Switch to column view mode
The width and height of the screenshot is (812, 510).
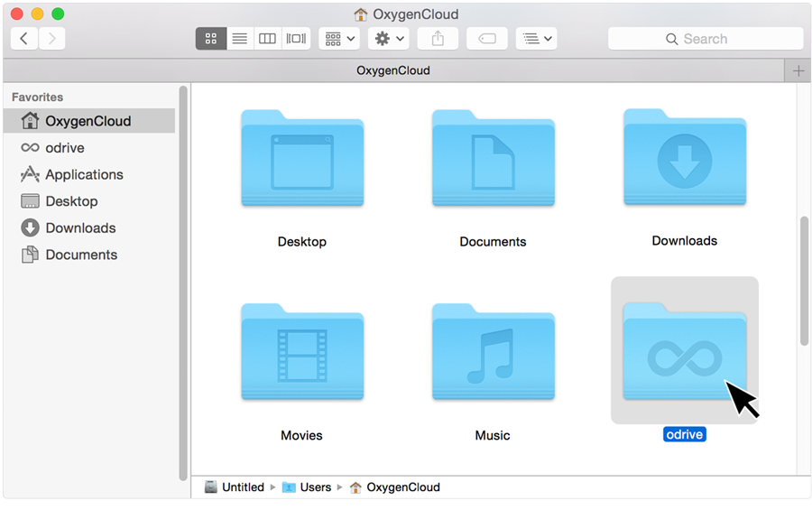(267, 38)
